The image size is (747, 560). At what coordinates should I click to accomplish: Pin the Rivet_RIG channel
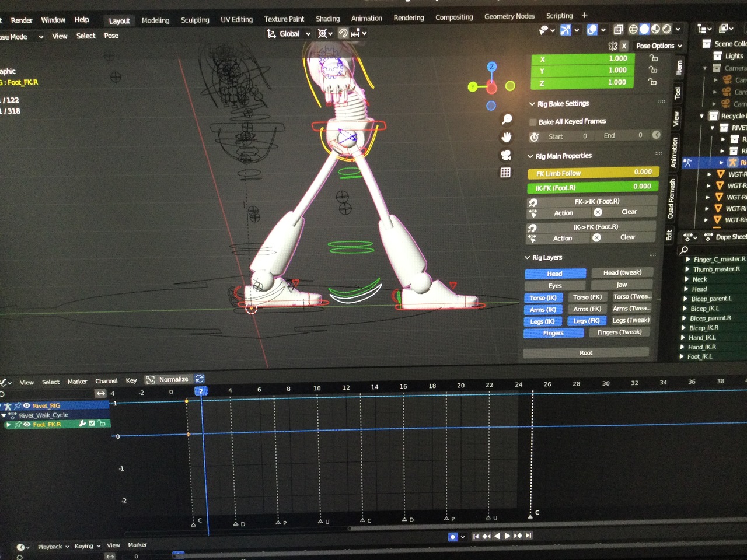pos(18,405)
